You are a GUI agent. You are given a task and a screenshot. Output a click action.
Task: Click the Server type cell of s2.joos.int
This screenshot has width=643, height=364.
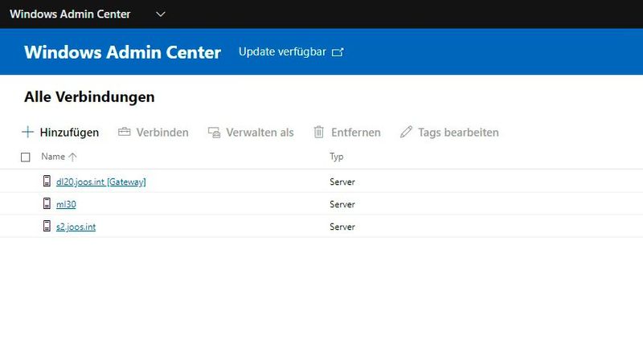(x=342, y=227)
